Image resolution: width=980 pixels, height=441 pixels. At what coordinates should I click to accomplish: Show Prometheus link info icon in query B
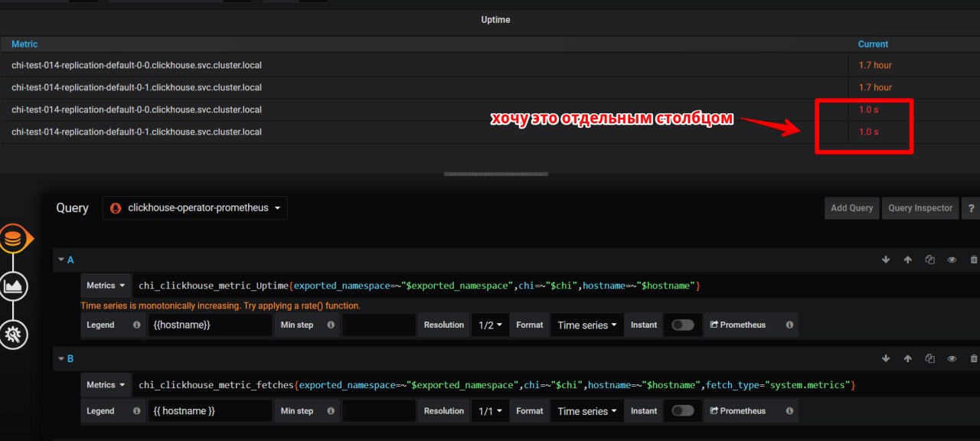point(789,411)
